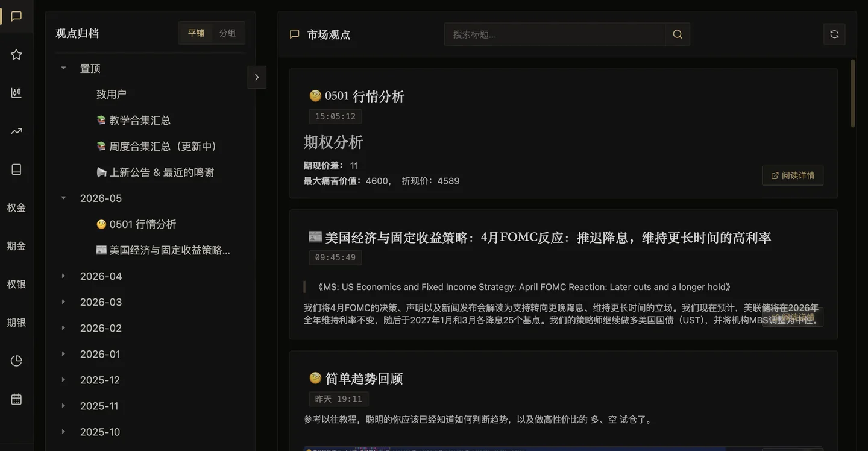Click the 09:45:49 timestamp tag

(335, 257)
